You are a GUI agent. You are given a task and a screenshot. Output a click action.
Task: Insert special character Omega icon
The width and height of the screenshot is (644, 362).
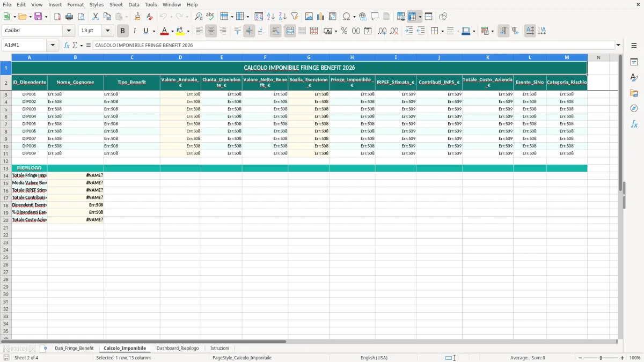coord(346,17)
